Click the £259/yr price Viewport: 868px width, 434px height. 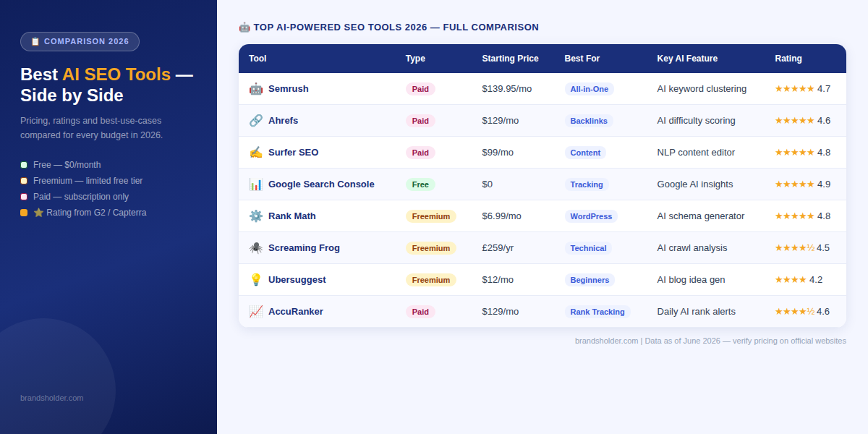(x=498, y=248)
